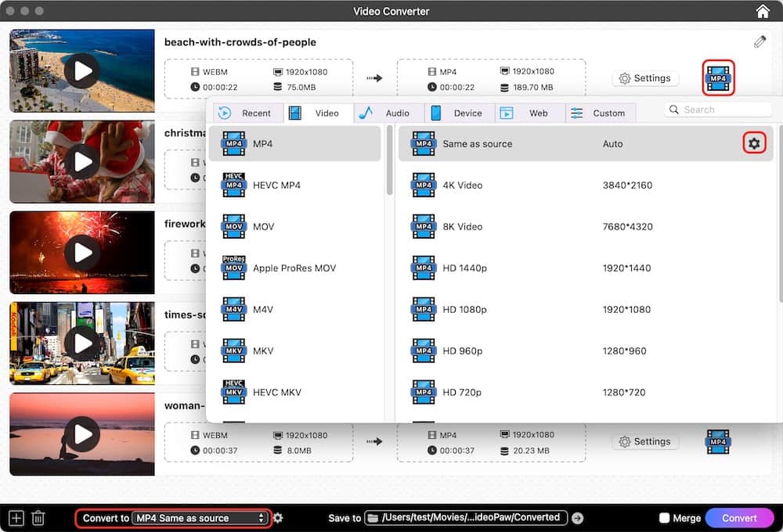This screenshot has width=783, height=532.
Task: Click the home icon in title bar
Action: (x=763, y=11)
